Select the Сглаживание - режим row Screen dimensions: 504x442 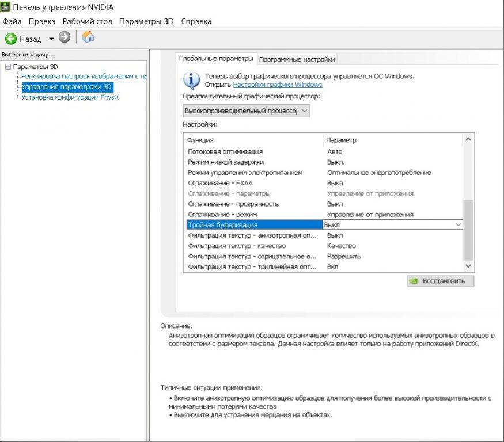click(325, 214)
